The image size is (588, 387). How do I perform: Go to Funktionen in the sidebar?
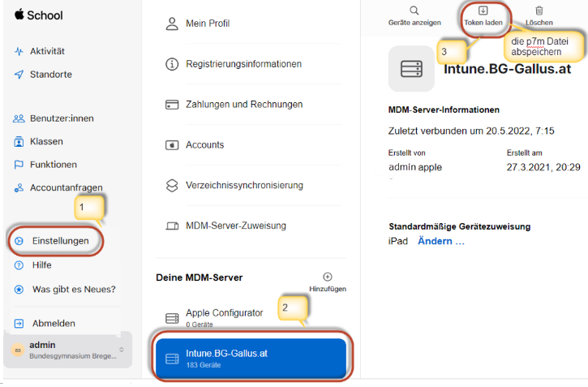coord(54,164)
